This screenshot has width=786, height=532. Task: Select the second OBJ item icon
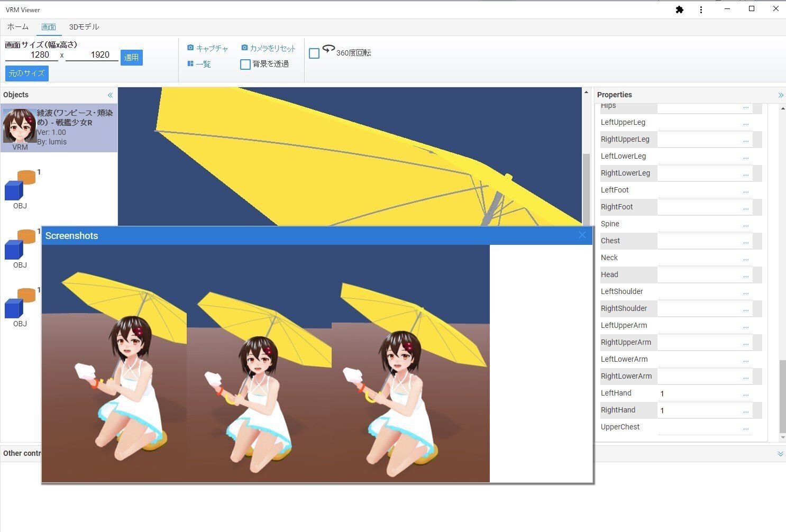pos(20,244)
